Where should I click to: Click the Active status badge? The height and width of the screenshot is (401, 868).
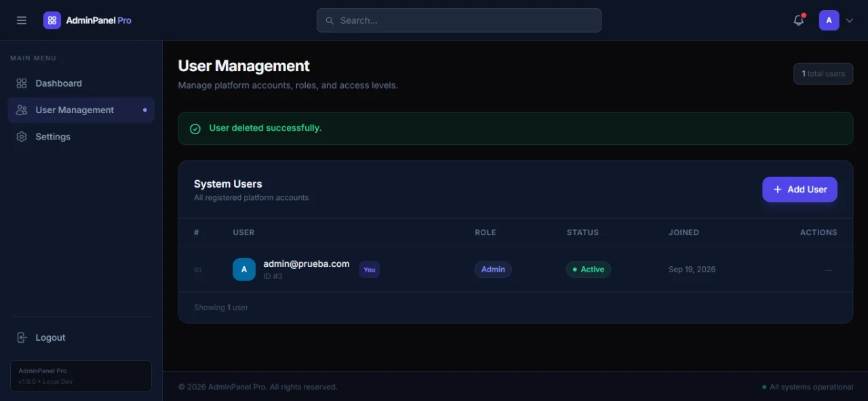[589, 270]
